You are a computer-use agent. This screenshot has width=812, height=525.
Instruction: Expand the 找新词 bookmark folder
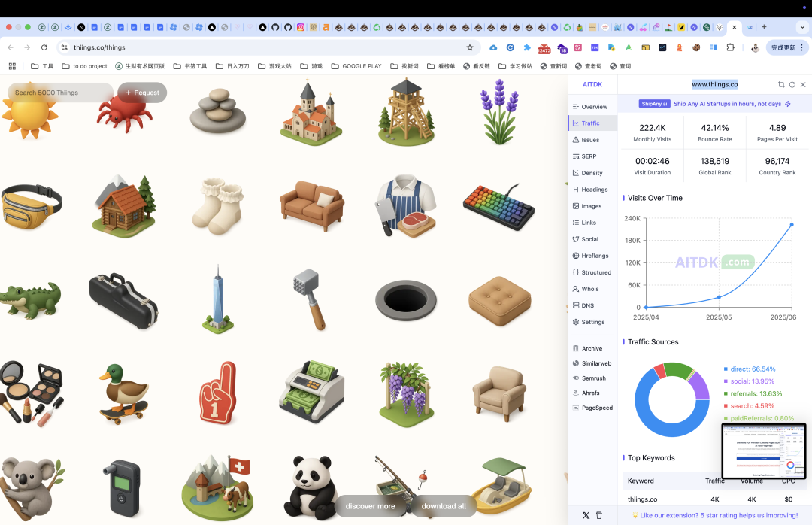[404, 66]
